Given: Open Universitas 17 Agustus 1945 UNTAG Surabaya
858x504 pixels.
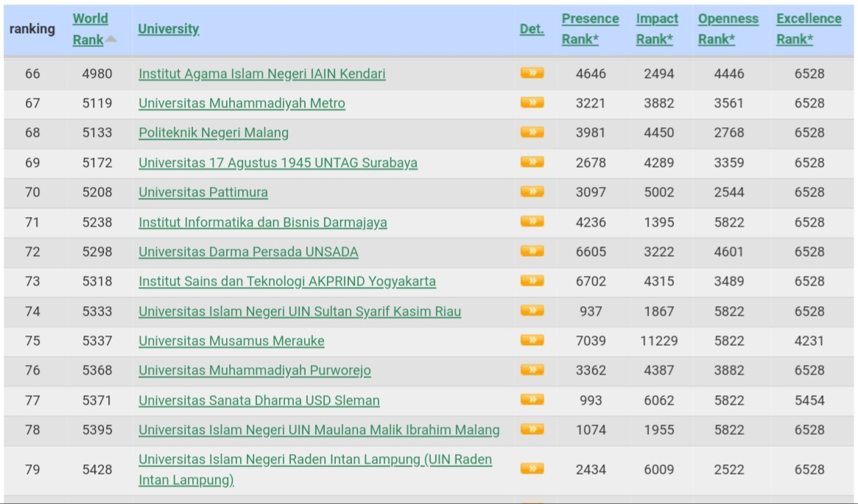Looking at the screenshot, I should [x=278, y=163].
